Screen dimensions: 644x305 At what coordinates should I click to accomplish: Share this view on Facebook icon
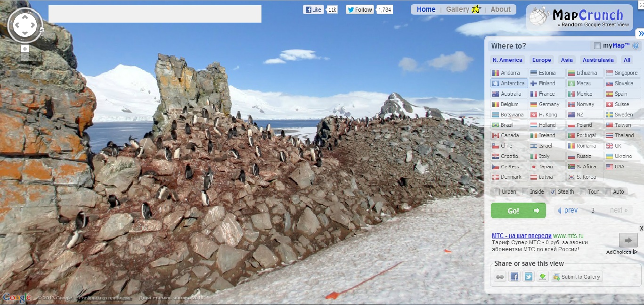514,277
